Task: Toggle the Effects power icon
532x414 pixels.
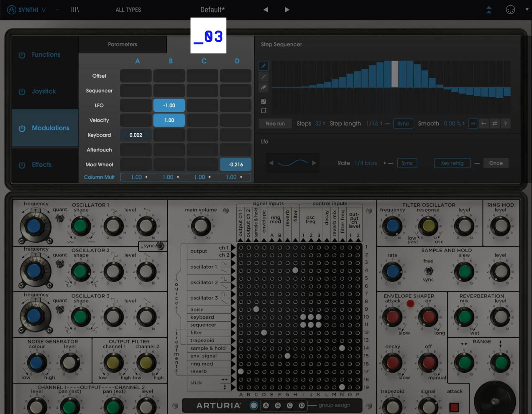Action: [22, 165]
